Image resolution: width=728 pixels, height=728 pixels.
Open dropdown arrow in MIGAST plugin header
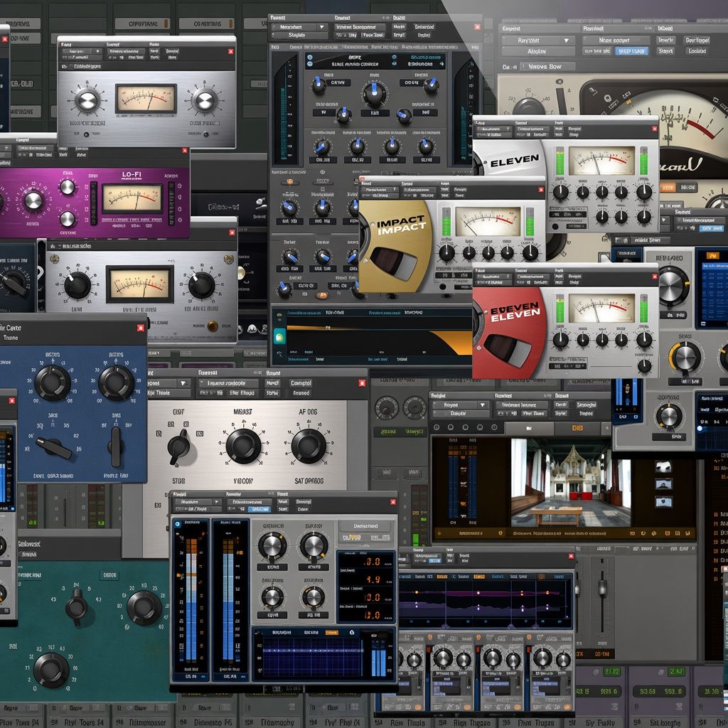tap(183, 383)
